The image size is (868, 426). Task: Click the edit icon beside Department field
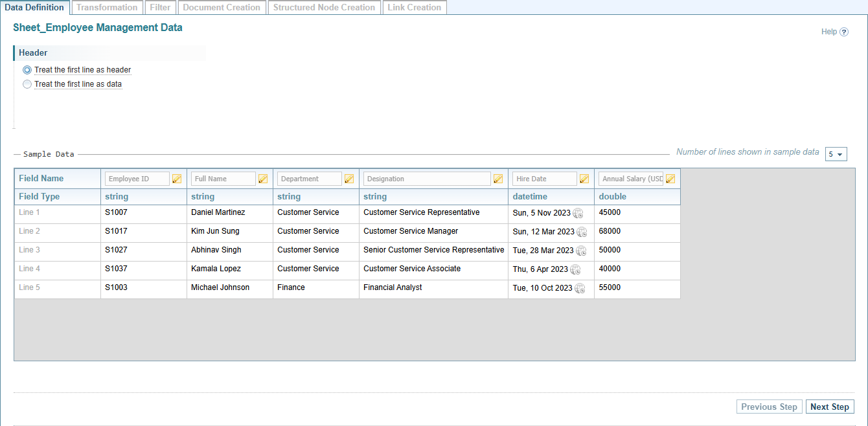coord(349,179)
